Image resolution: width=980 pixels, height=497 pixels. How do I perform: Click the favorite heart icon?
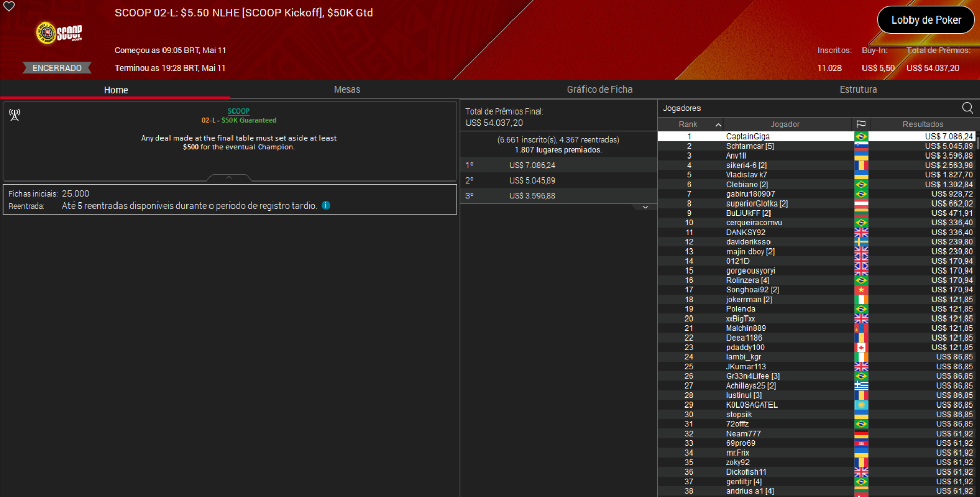click(9, 6)
